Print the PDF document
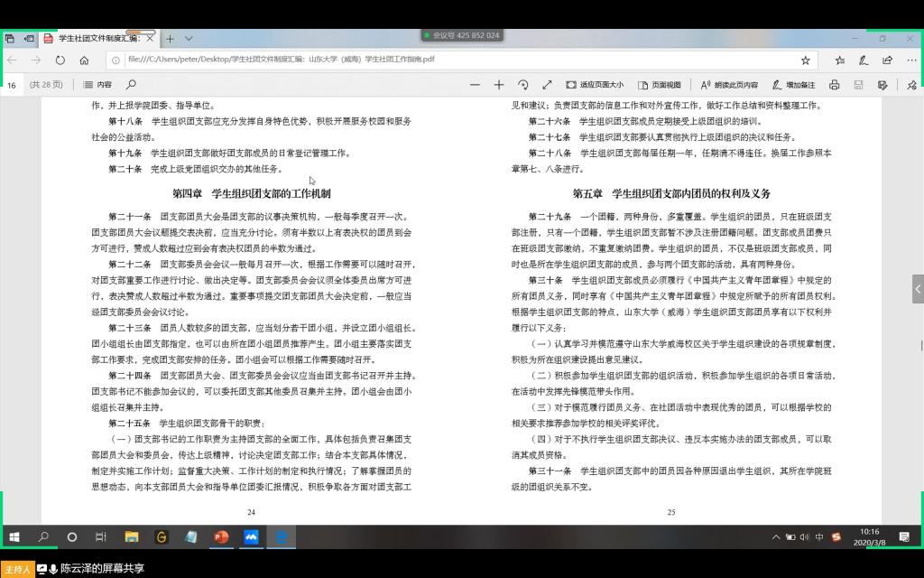The width and height of the screenshot is (924, 578). click(x=834, y=85)
